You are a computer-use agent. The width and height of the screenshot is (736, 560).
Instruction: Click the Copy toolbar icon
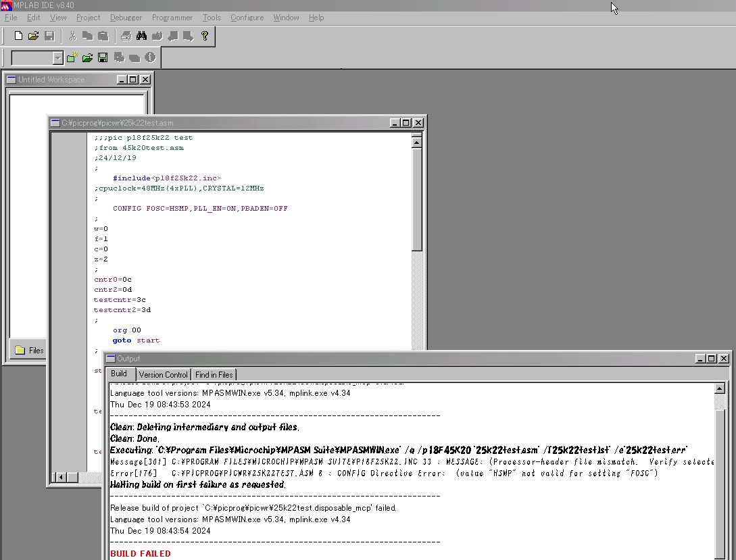click(87, 36)
